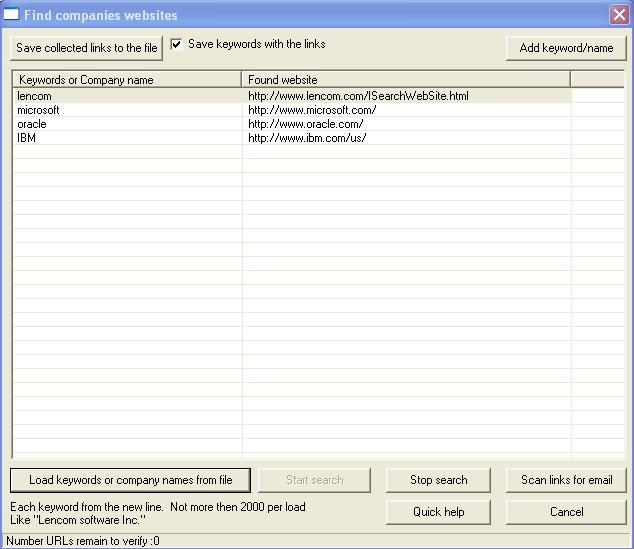Click Number URLs remain to verify status text
The image size is (634, 549).
[83, 541]
